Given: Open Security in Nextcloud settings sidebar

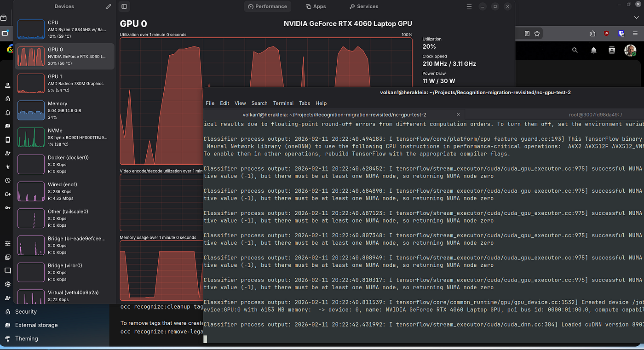Looking at the screenshot, I should coord(26,311).
